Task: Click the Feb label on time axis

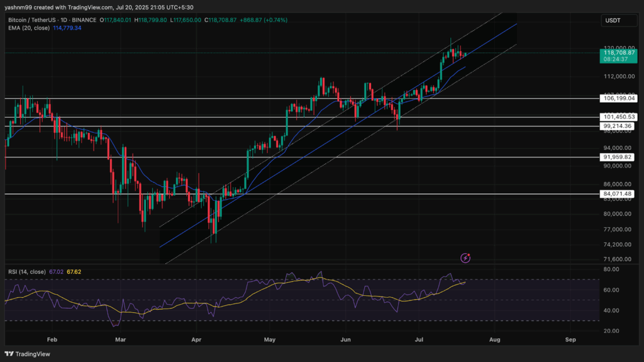Action: (52, 340)
